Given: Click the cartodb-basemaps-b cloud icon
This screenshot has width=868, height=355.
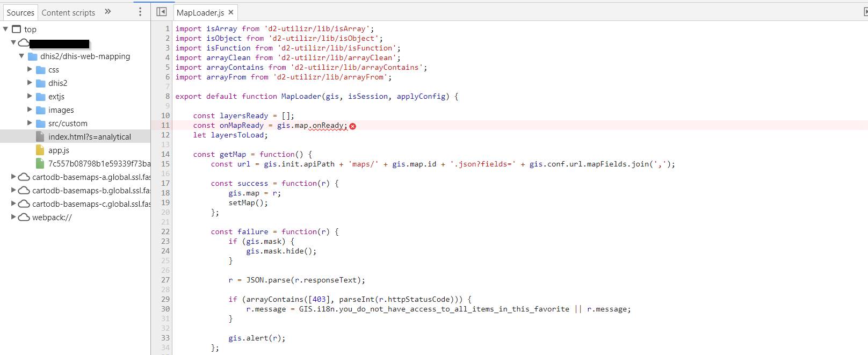Looking at the screenshot, I should coord(24,190).
